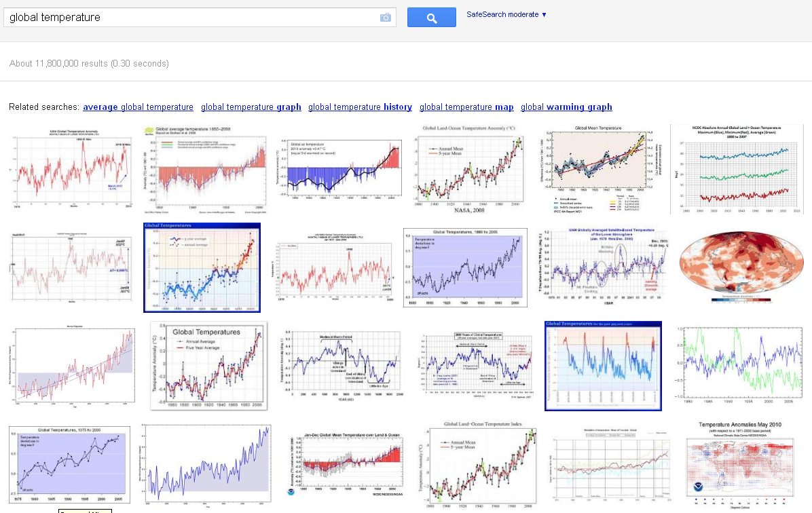Viewport: 812px width, 513px height.
Task: Open the Global Temperatures, 1975 to 2000 thumbnail
Action: tap(69, 465)
